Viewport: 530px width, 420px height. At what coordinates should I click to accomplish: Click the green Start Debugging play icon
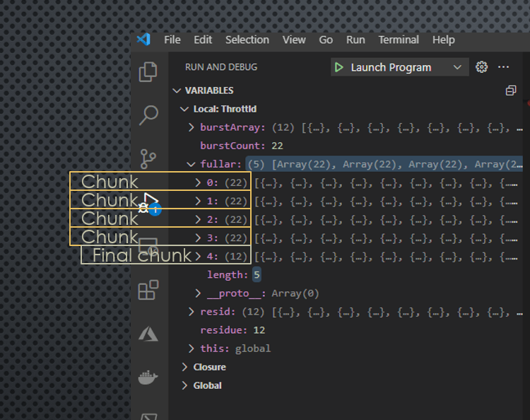[339, 67]
